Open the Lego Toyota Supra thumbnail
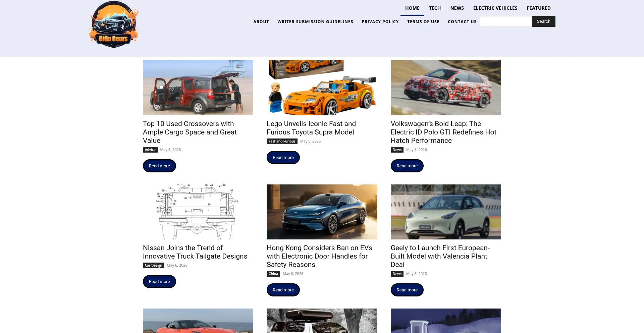The width and height of the screenshot is (644, 333). [x=322, y=88]
